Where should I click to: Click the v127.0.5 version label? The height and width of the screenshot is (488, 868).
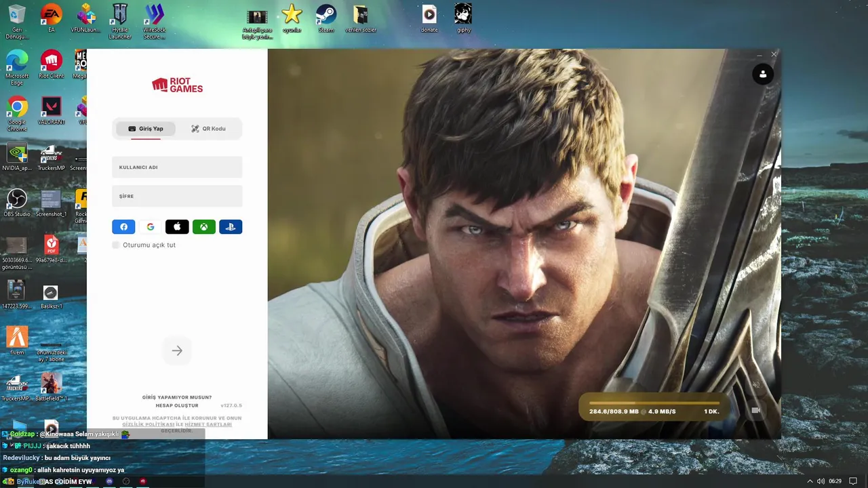231,405
